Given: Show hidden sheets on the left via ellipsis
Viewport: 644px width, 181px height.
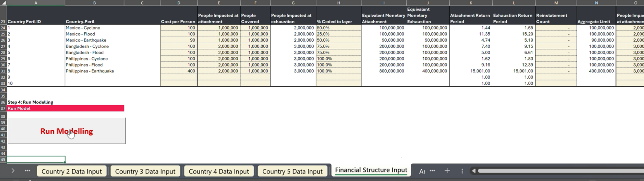Looking at the screenshot, I should [28, 171].
